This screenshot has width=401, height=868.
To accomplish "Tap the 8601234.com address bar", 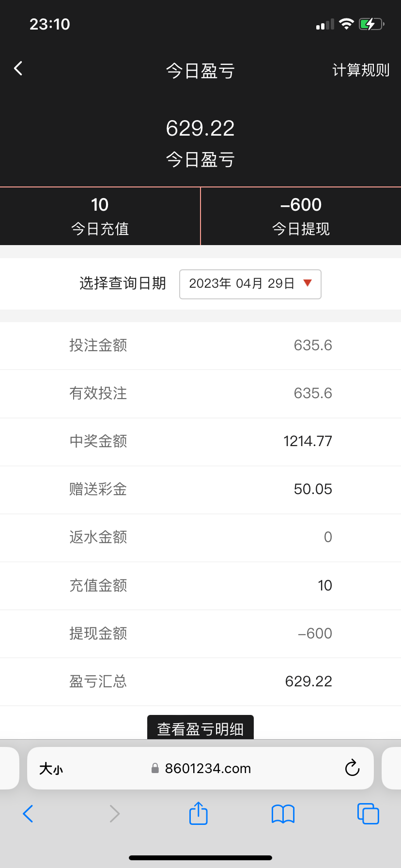I will point(207,769).
